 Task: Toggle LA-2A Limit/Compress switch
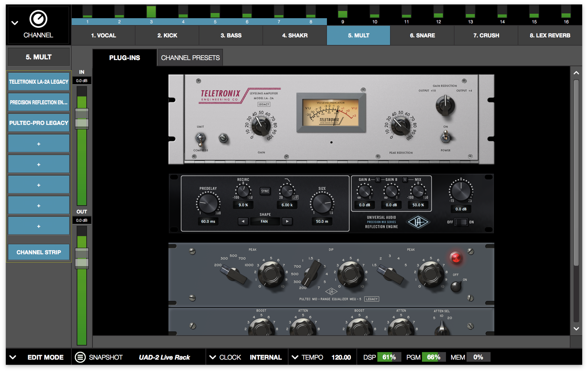[200, 139]
